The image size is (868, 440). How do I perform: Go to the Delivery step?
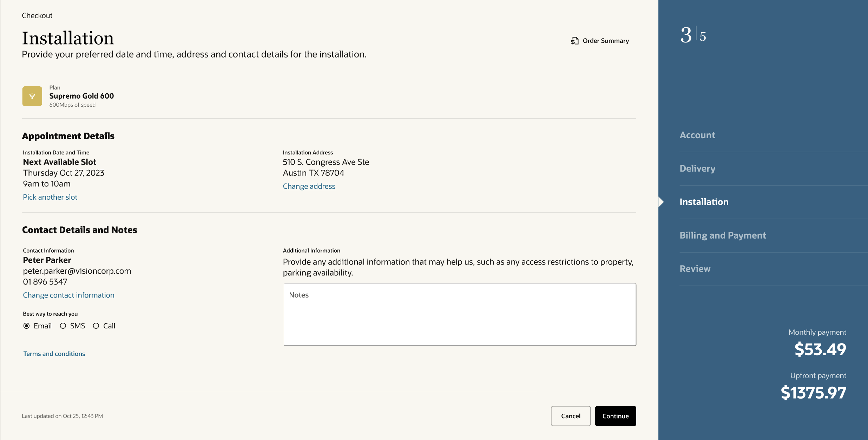pos(697,168)
